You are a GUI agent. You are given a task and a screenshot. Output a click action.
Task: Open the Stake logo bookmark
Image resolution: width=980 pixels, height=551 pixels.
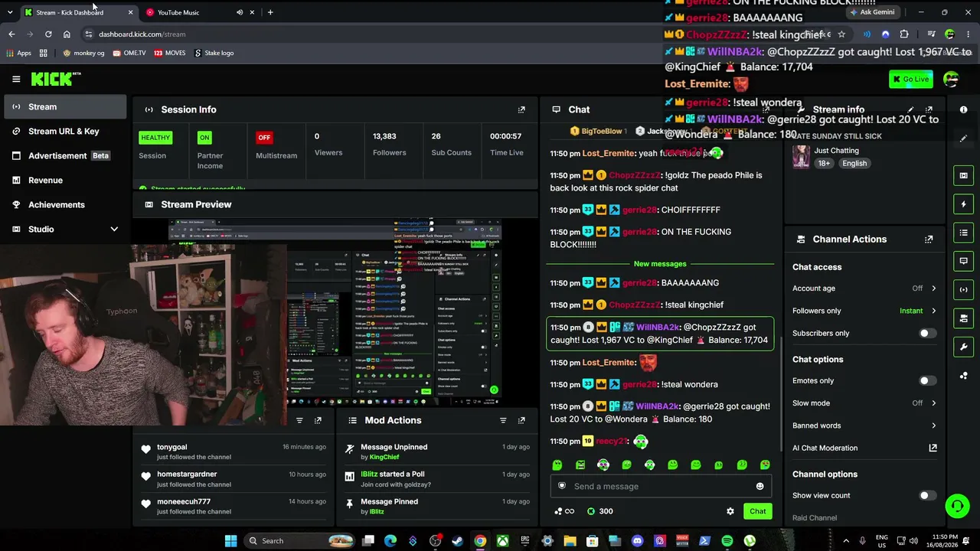click(214, 53)
